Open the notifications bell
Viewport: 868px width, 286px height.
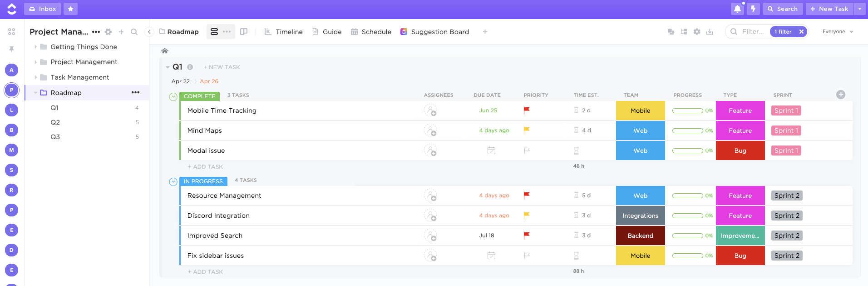point(737,9)
